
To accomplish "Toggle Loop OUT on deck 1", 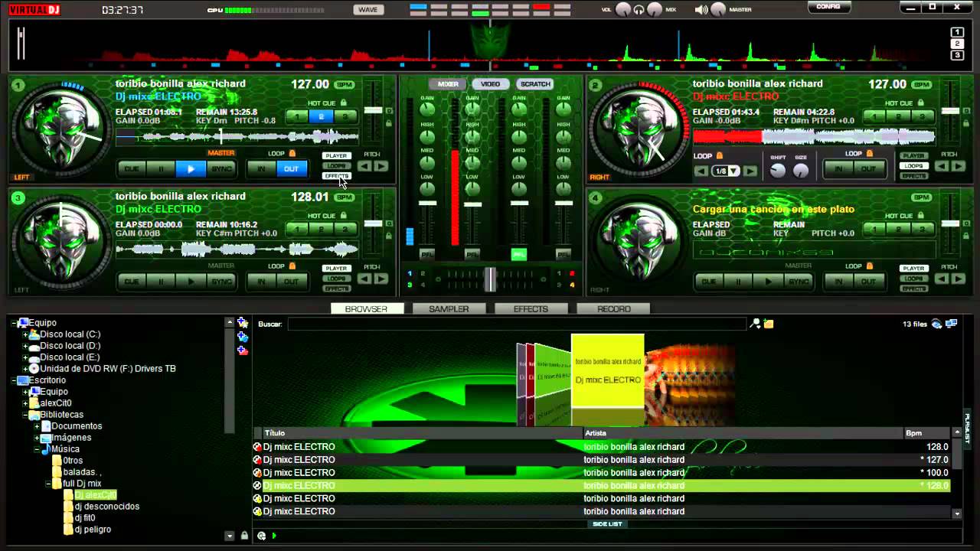I will tap(291, 168).
